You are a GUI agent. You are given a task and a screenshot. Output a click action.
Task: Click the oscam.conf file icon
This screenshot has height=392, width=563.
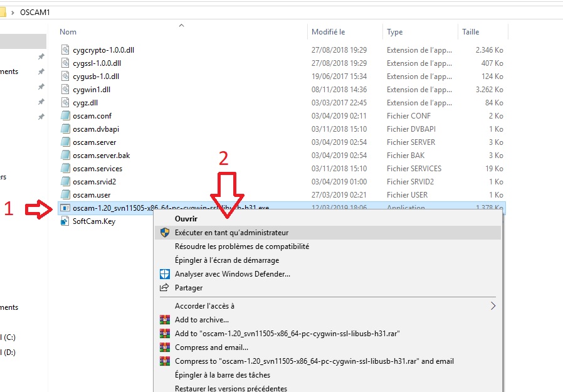tap(65, 115)
